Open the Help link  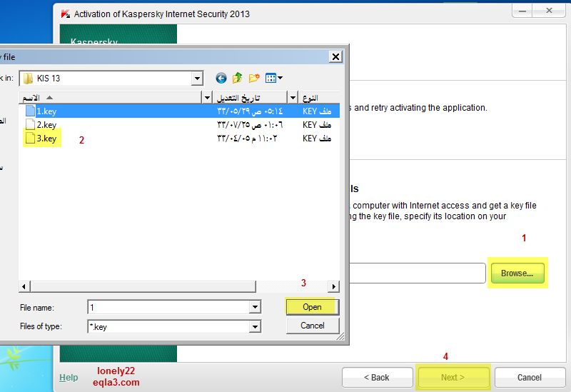(69, 378)
